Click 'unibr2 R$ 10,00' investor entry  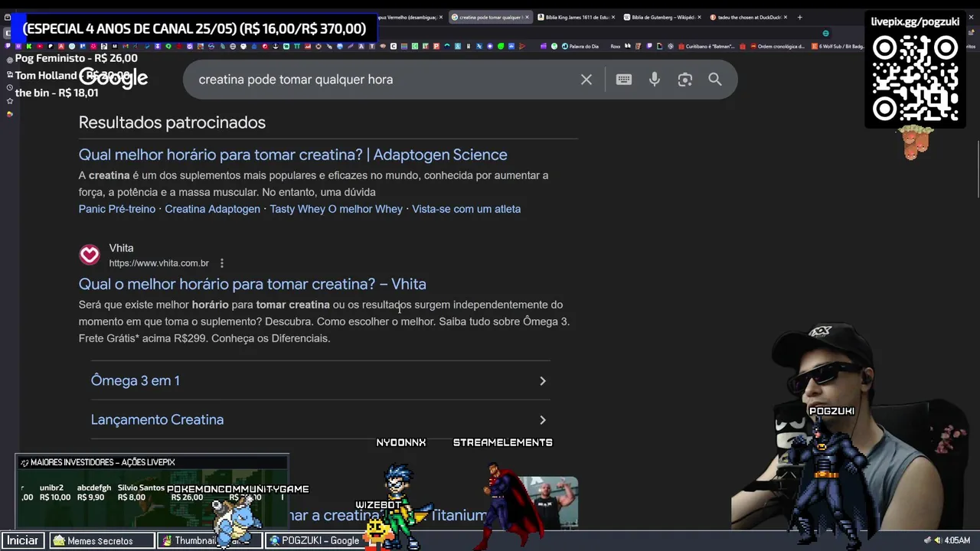(54, 492)
